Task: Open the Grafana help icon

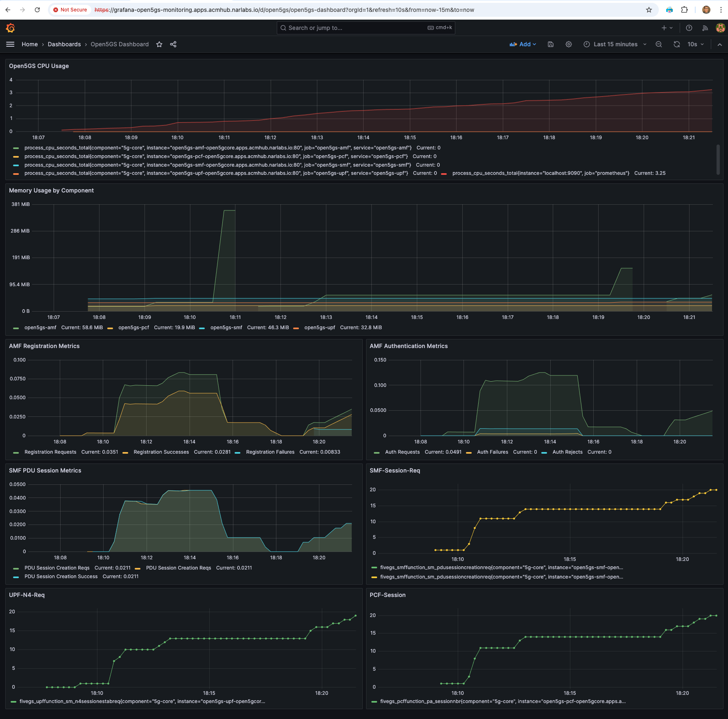Action: tap(689, 28)
